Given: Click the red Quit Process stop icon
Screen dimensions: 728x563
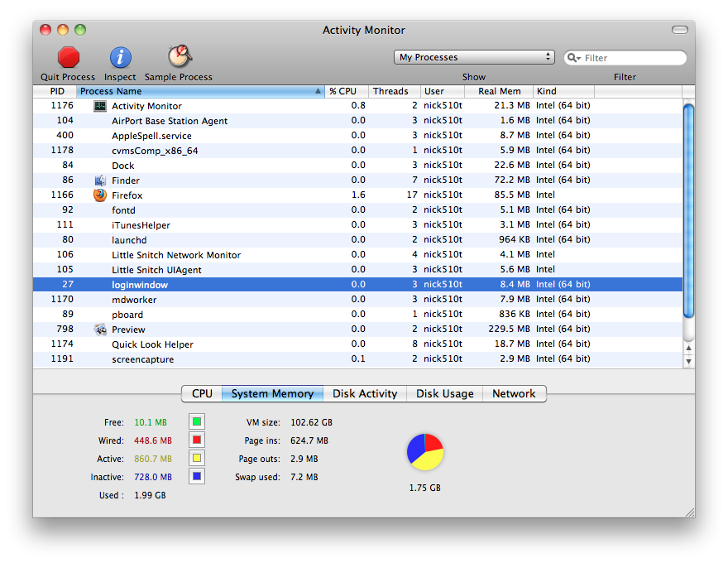Looking at the screenshot, I should [x=68, y=57].
